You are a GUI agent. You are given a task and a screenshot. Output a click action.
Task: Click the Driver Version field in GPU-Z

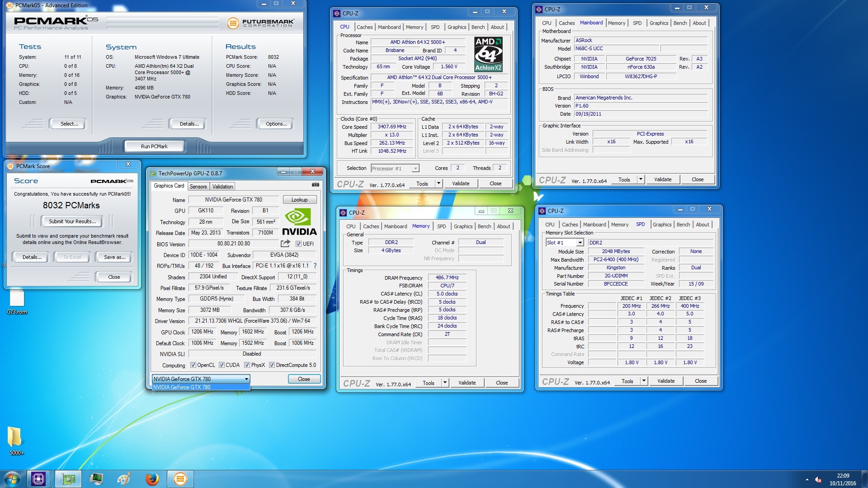click(252, 321)
